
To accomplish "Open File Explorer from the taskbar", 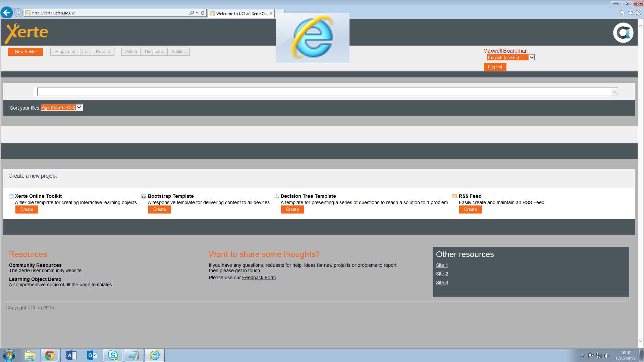I will (30, 355).
